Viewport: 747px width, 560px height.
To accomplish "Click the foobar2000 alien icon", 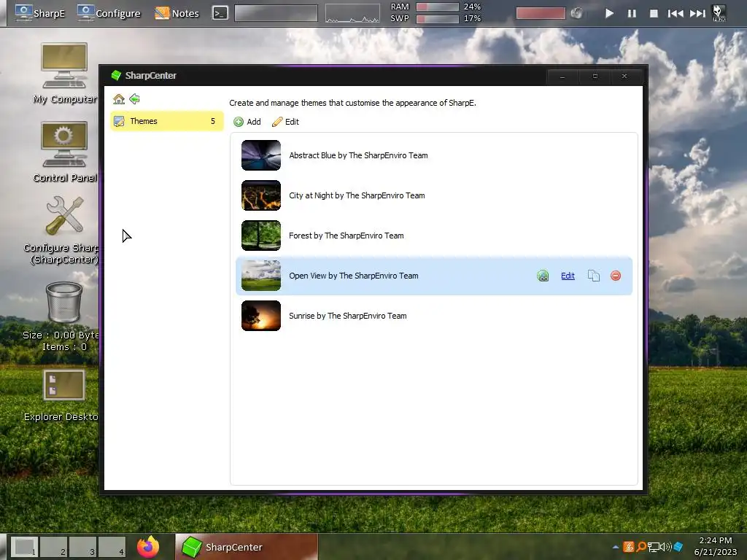I will tap(719, 13).
